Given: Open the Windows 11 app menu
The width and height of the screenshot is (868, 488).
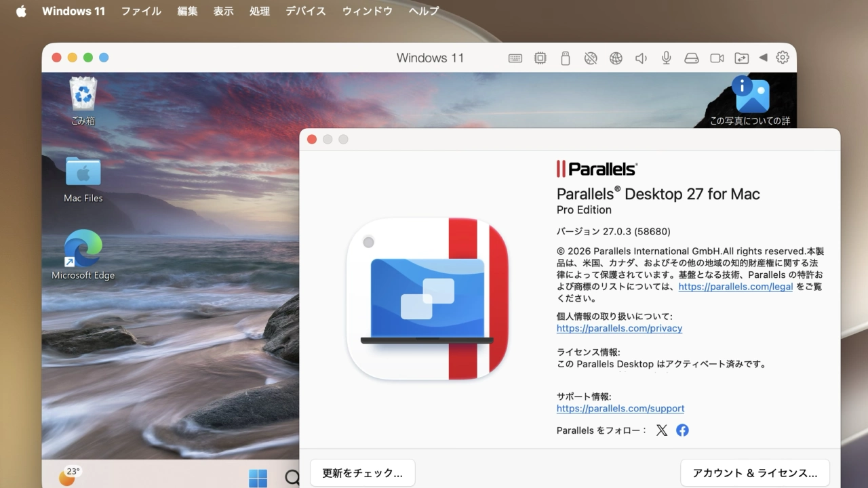Looking at the screenshot, I should click(73, 11).
